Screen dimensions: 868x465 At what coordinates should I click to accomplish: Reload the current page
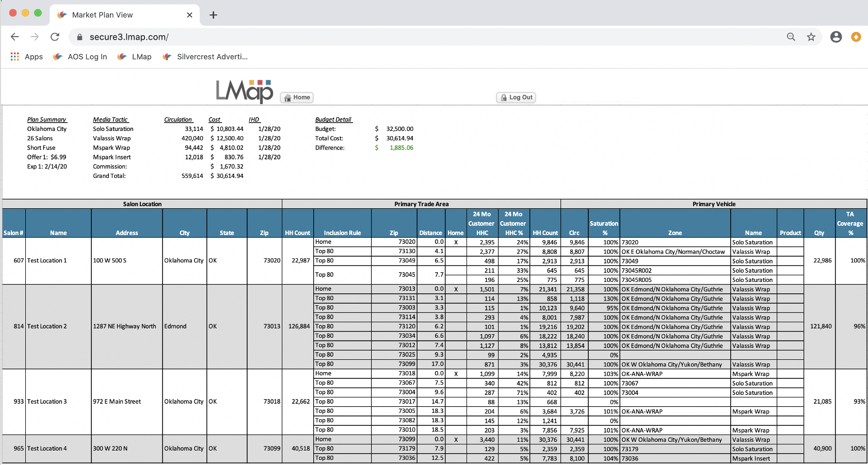(55, 37)
